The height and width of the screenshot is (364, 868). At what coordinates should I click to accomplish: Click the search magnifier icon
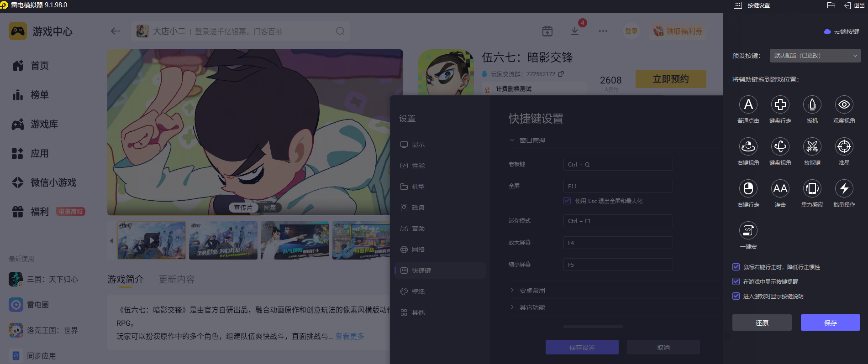tap(340, 31)
